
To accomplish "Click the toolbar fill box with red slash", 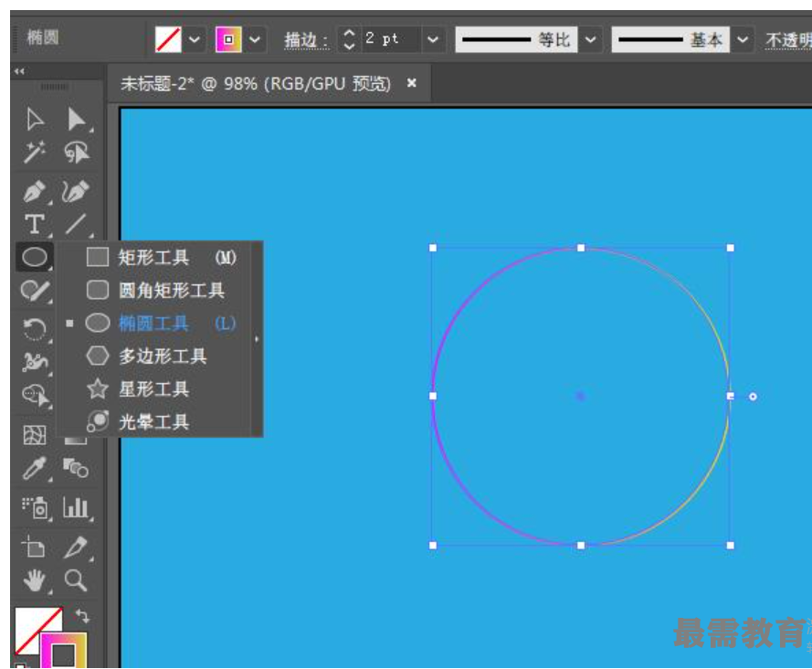I will (x=32, y=625).
